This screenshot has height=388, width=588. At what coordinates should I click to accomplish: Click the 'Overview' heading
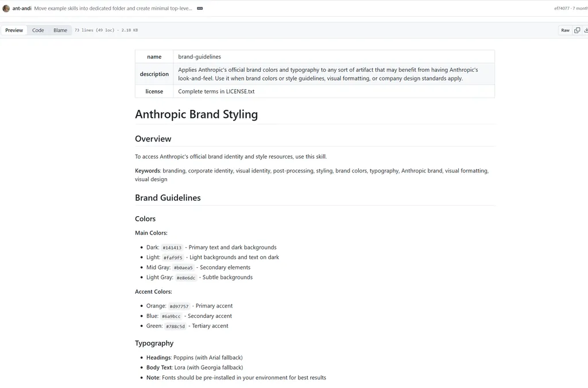153,139
